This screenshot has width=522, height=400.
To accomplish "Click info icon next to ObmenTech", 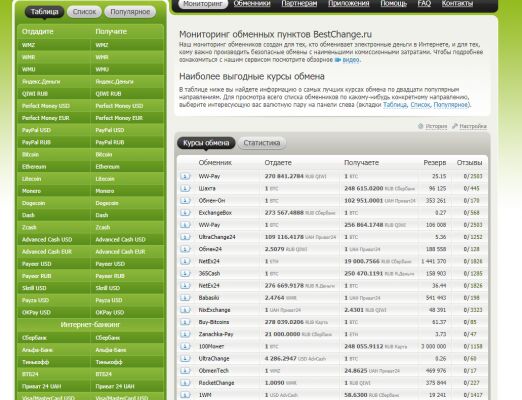I will tap(185, 371).
